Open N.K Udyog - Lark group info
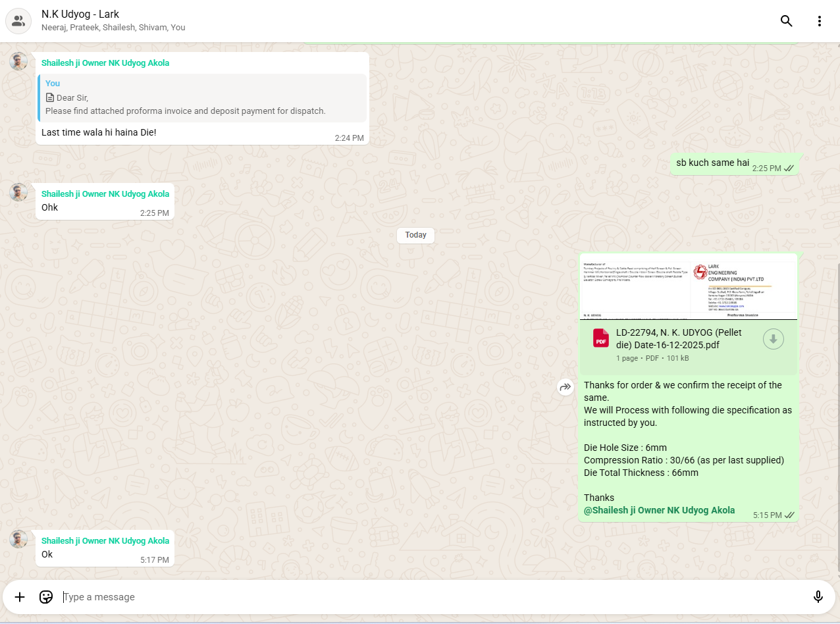Image resolution: width=840 pixels, height=624 pixels. 80,14
